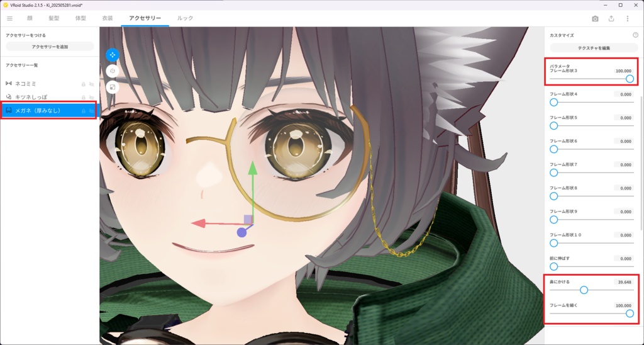Screen dimensions: 644x345
Task: Click the ネコミミ cat-ear icon
Action: pyautogui.click(x=9, y=84)
